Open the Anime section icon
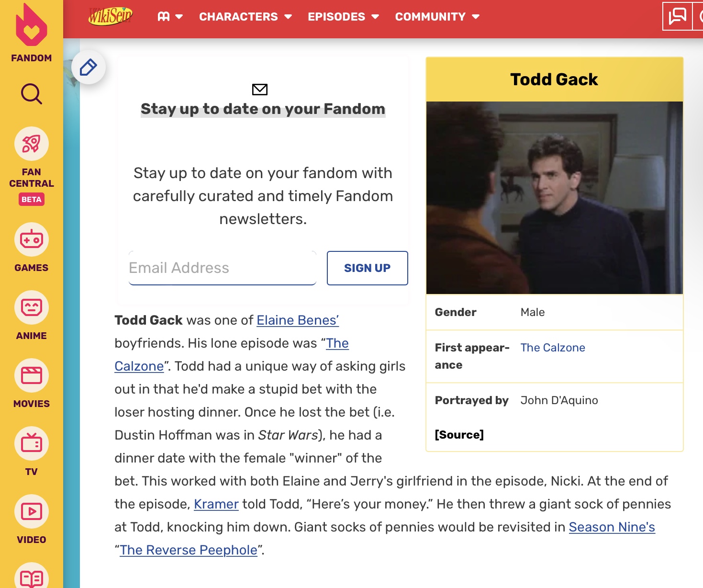 pos(32,307)
